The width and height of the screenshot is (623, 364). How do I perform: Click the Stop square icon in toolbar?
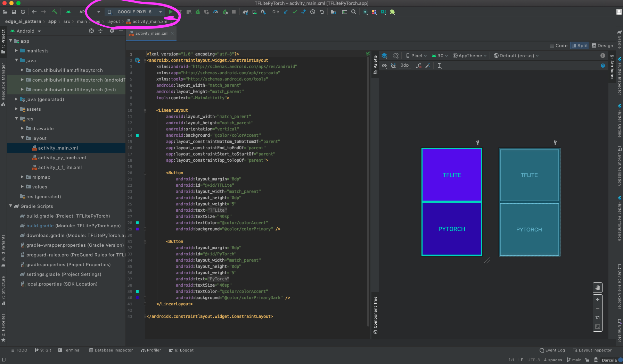(234, 12)
